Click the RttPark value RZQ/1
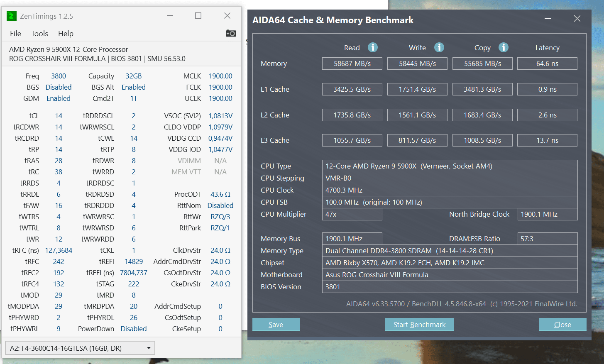The height and width of the screenshot is (364, 604). point(220,228)
